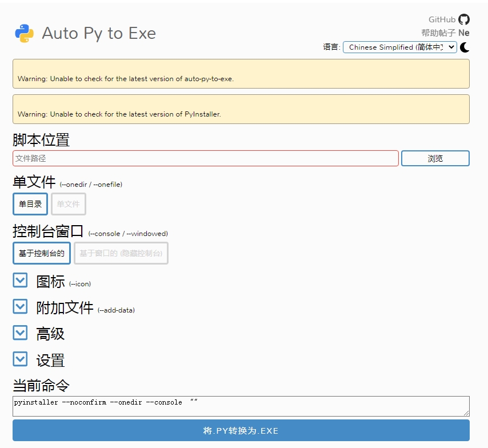Toggle dark mode with the moon icon
Viewport: 488px width, 448px height.
[465, 47]
